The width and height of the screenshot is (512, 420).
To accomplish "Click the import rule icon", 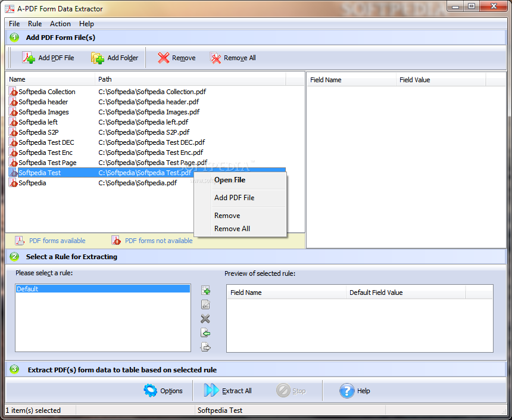I will [205, 333].
